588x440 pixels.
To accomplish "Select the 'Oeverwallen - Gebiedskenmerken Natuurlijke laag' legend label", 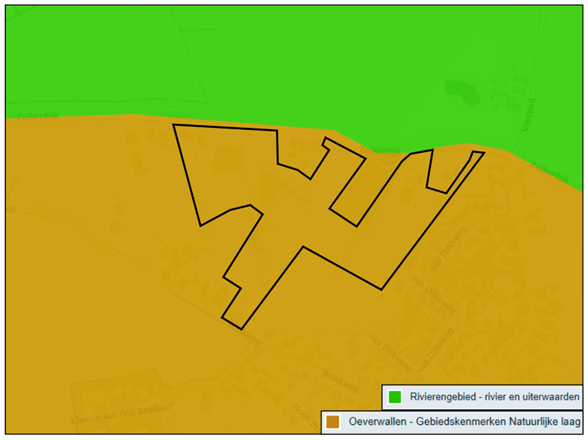I will click(464, 422).
